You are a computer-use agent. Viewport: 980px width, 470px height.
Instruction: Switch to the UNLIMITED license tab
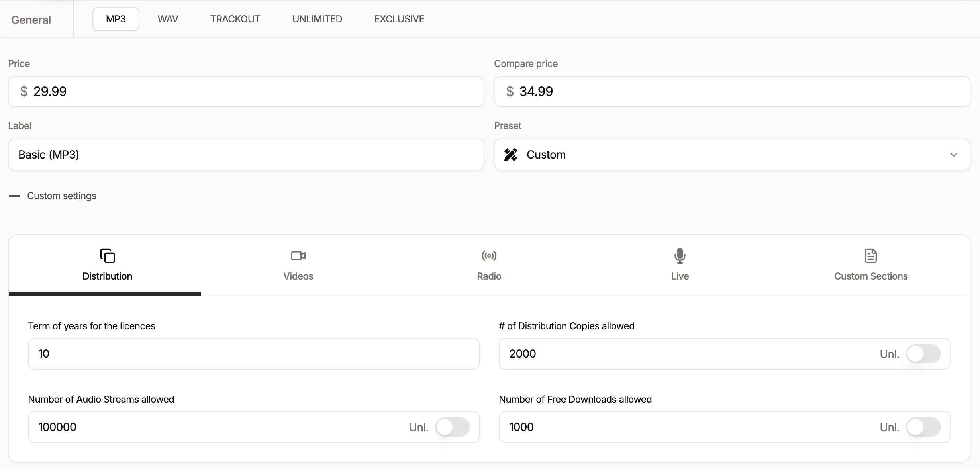(318, 19)
